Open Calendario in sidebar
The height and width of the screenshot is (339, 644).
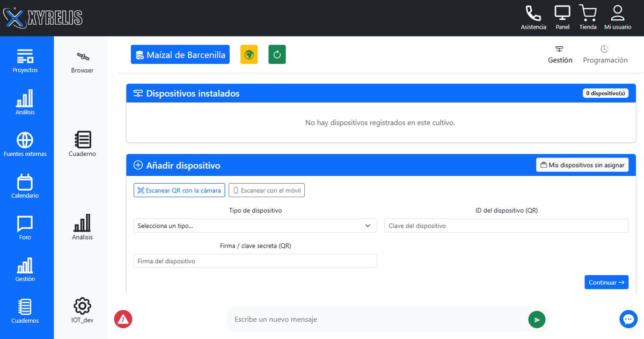click(25, 186)
